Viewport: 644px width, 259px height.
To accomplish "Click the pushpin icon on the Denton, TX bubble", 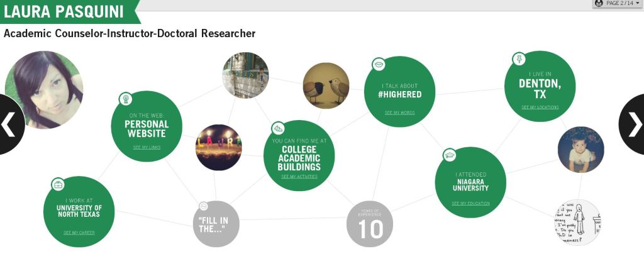I will (519, 58).
